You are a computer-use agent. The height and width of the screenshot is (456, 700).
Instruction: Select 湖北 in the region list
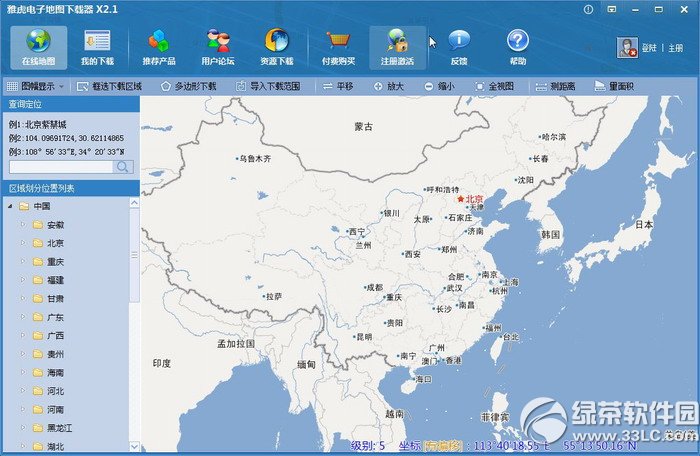55,446
